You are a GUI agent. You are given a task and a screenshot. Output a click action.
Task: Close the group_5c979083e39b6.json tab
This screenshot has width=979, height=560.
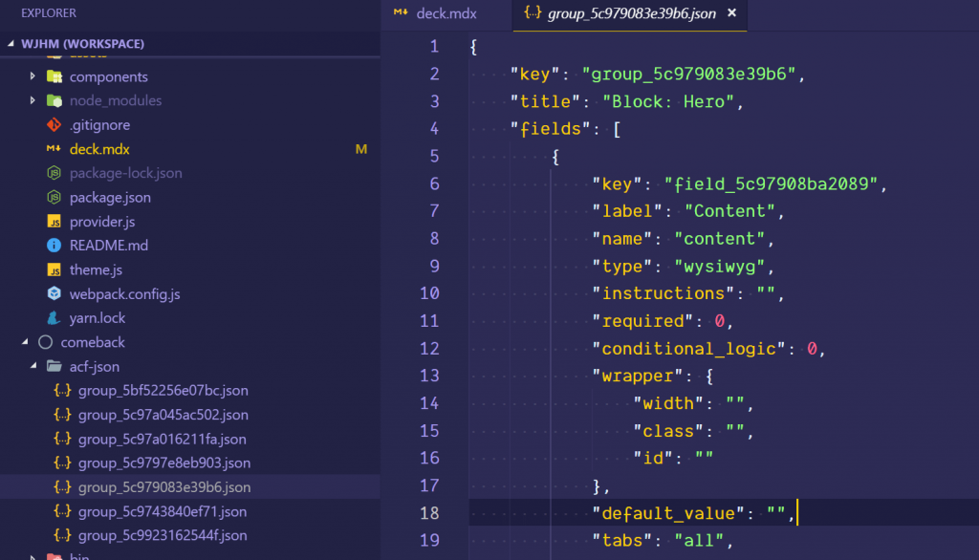pos(732,13)
